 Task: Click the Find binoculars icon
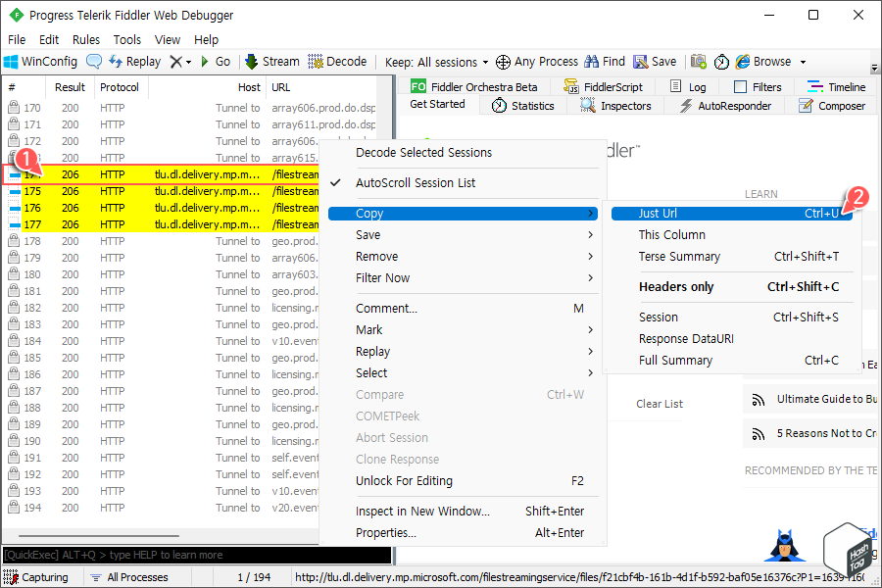coord(591,62)
